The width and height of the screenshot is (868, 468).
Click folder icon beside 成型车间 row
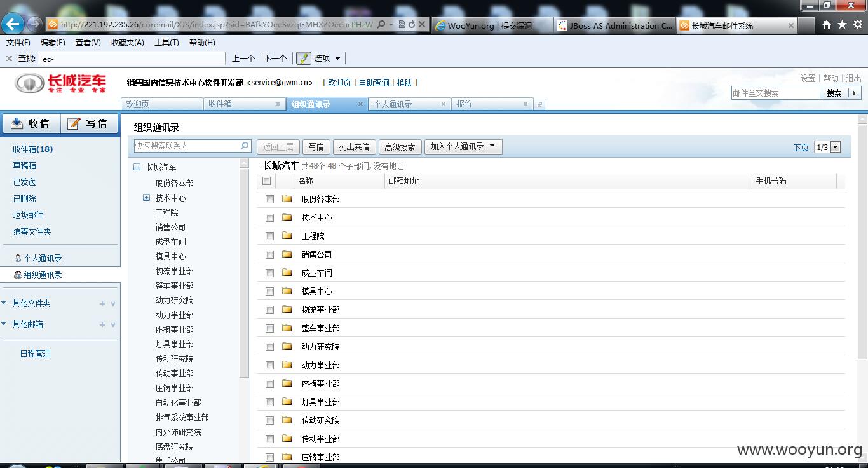coord(287,273)
